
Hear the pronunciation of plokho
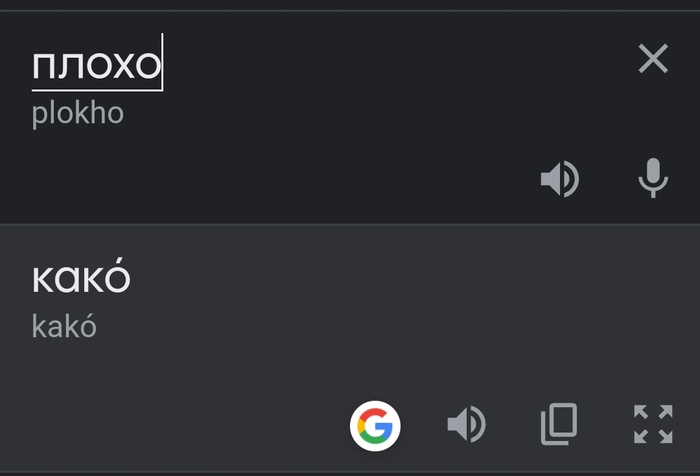point(560,180)
